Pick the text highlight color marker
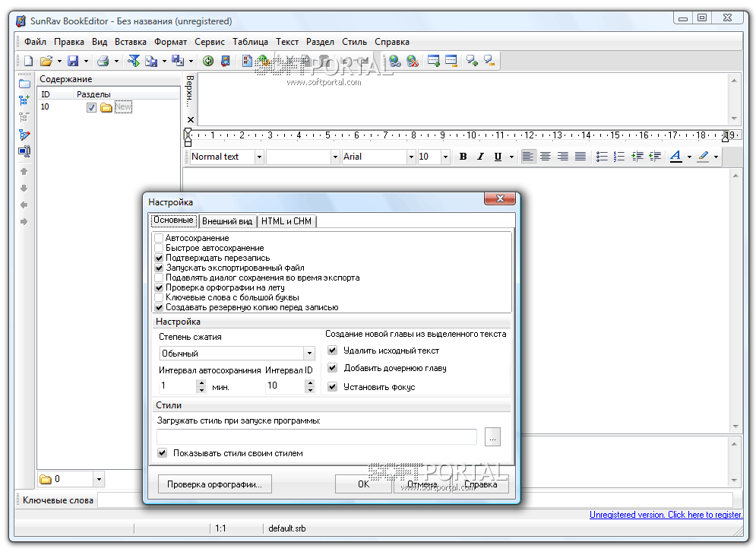 tap(703, 157)
